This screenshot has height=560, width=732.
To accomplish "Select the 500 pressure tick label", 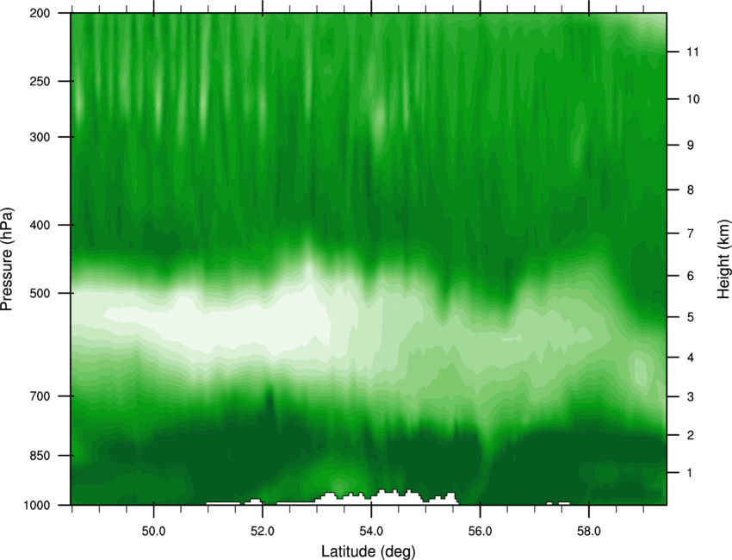I will tap(40, 293).
